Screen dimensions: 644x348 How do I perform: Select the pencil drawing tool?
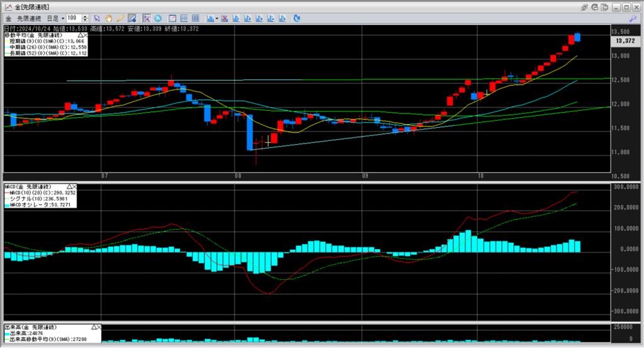(x=119, y=18)
